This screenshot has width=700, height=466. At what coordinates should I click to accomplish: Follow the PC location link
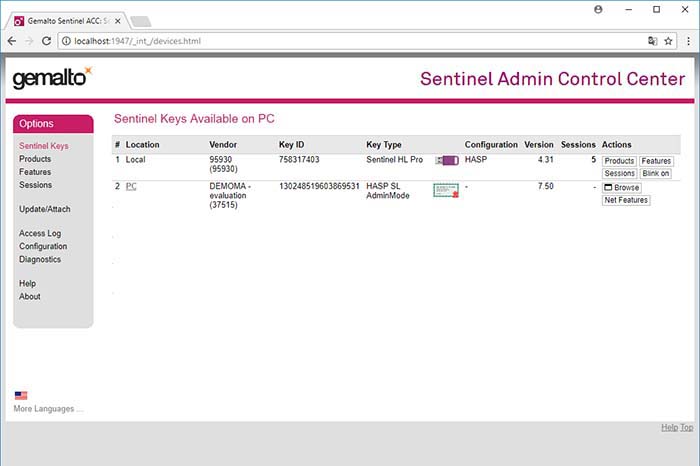pos(131,186)
